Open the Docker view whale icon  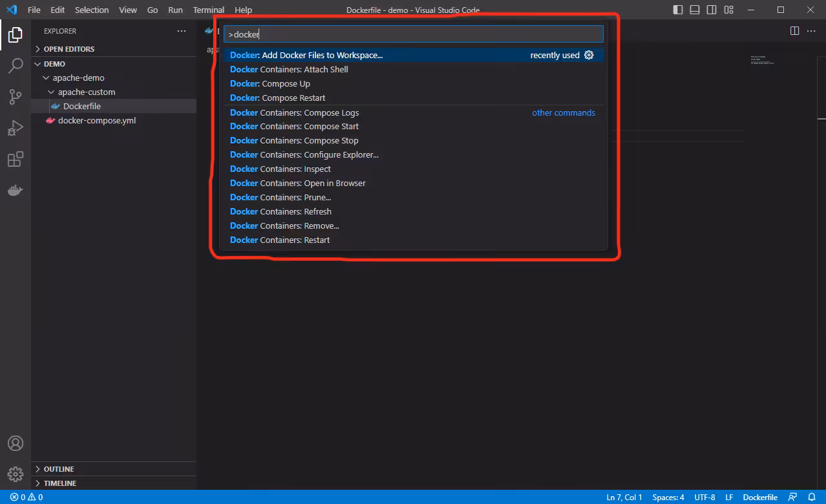coord(16,191)
